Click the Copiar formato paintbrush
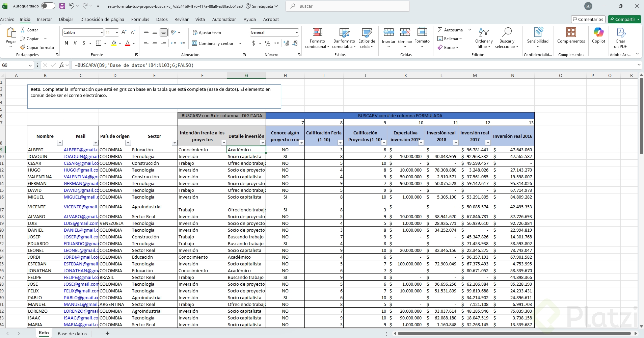 [23, 48]
